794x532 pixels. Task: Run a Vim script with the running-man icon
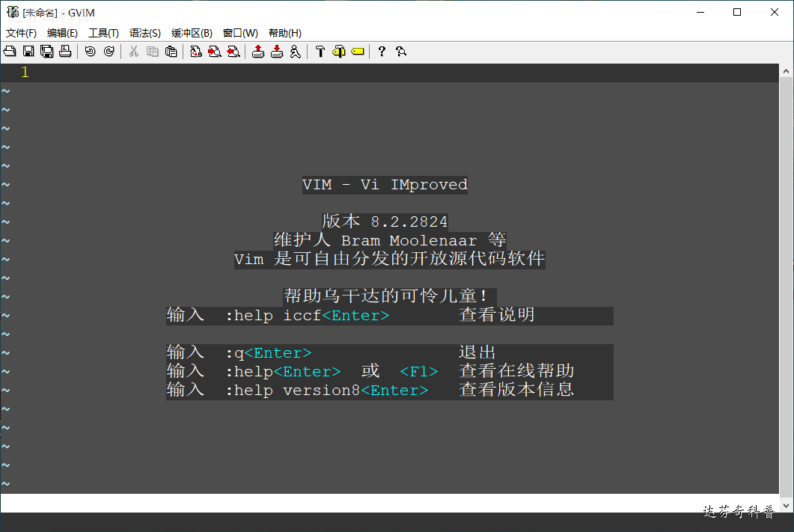pos(294,51)
